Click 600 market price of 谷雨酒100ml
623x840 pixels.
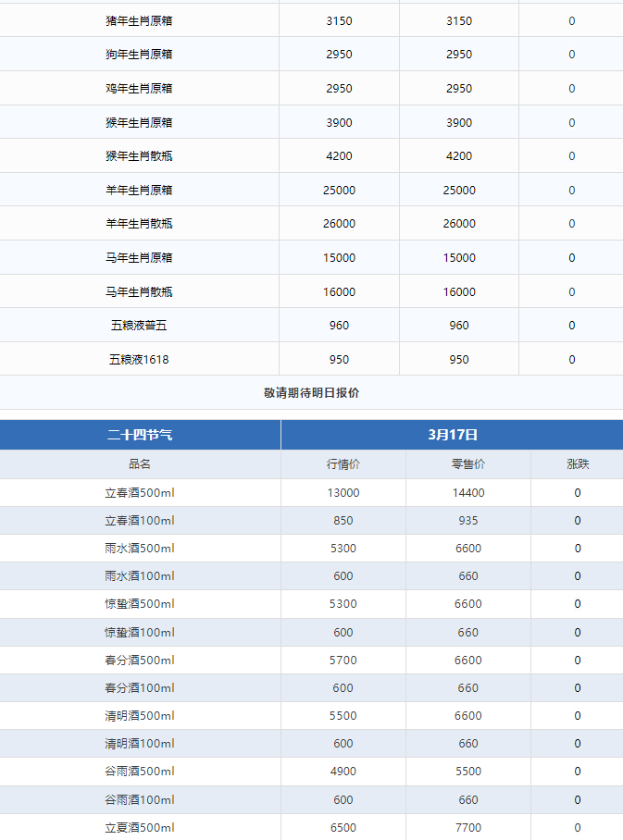coord(343,800)
